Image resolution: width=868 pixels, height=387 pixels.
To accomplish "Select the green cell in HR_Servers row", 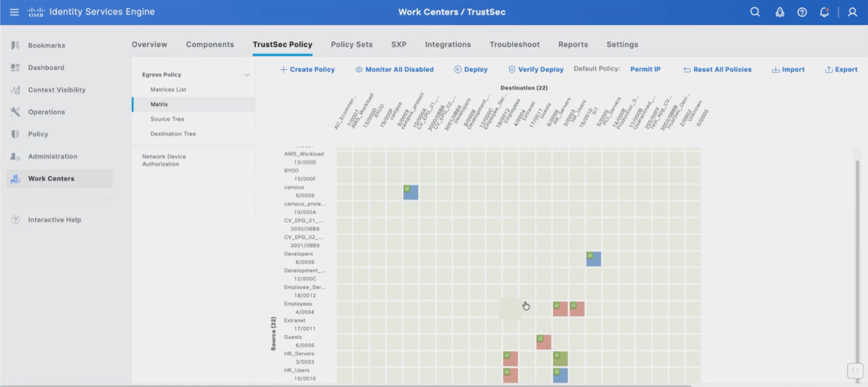I will point(560,359).
